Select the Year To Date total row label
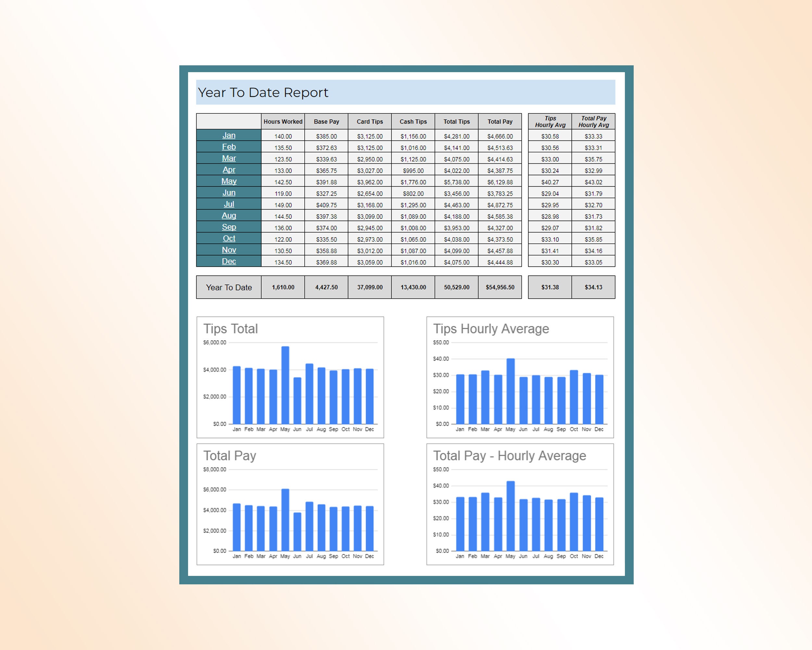This screenshot has width=812, height=650. click(x=229, y=287)
